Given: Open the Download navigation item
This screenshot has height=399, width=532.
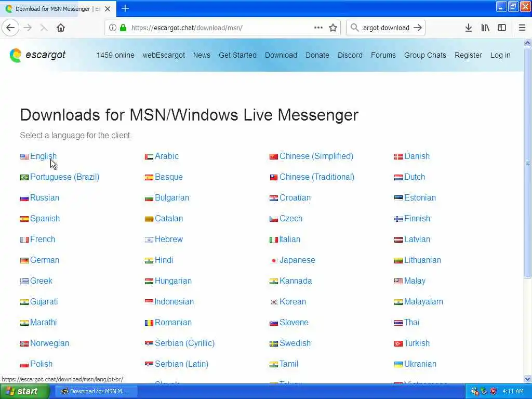Looking at the screenshot, I should point(281,55).
